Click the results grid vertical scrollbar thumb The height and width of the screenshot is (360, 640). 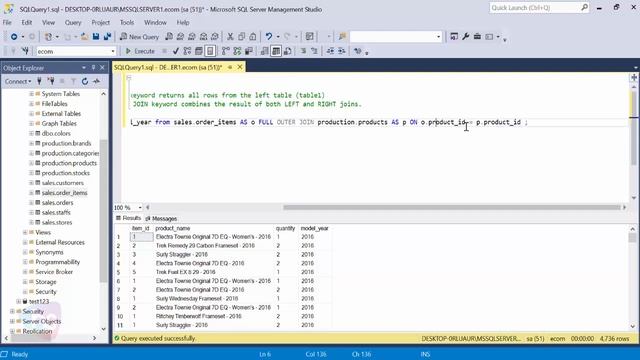point(632,238)
